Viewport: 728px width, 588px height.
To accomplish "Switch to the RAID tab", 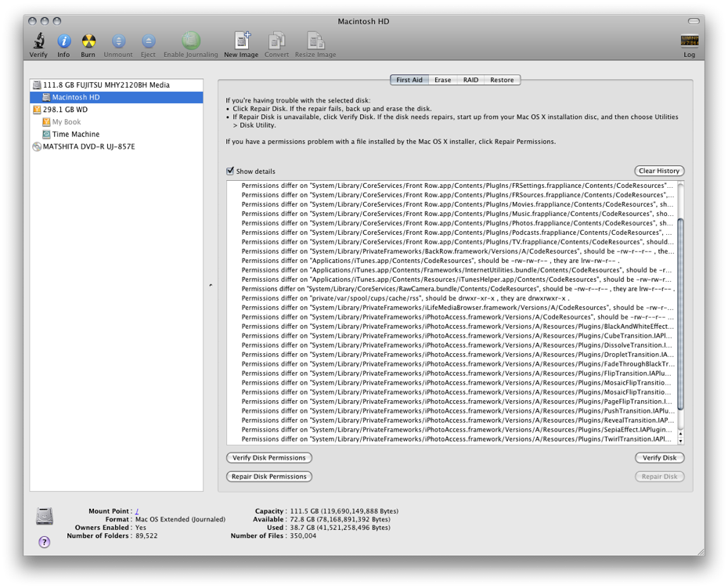I will click(x=470, y=80).
